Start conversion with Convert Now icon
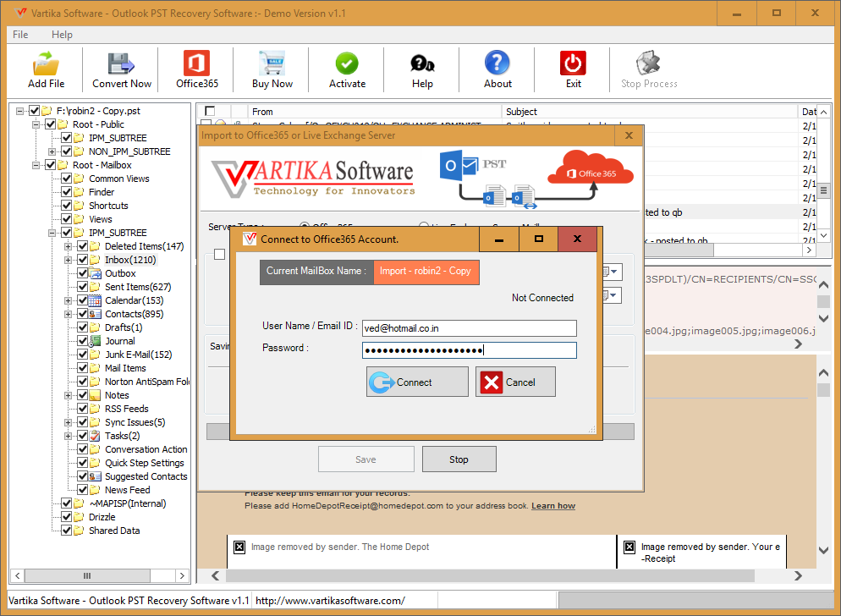841x616 pixels. (121, 63)
